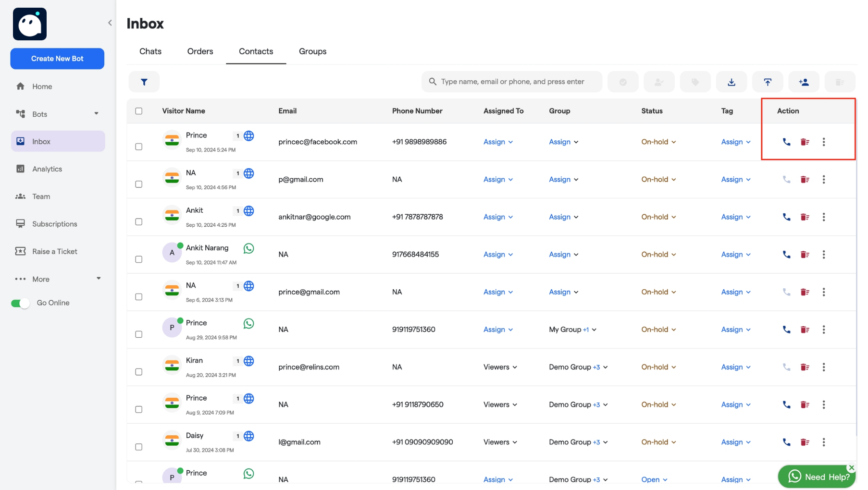Click the email prince@relins.com
This screenshot has width=868, height=490.
(x=309, y=367)
